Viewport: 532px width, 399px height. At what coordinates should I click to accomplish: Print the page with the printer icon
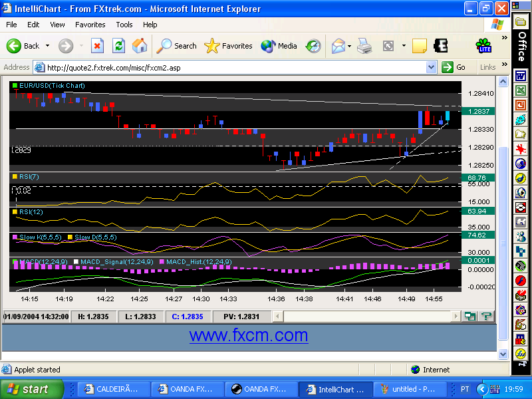coord(364,46)
